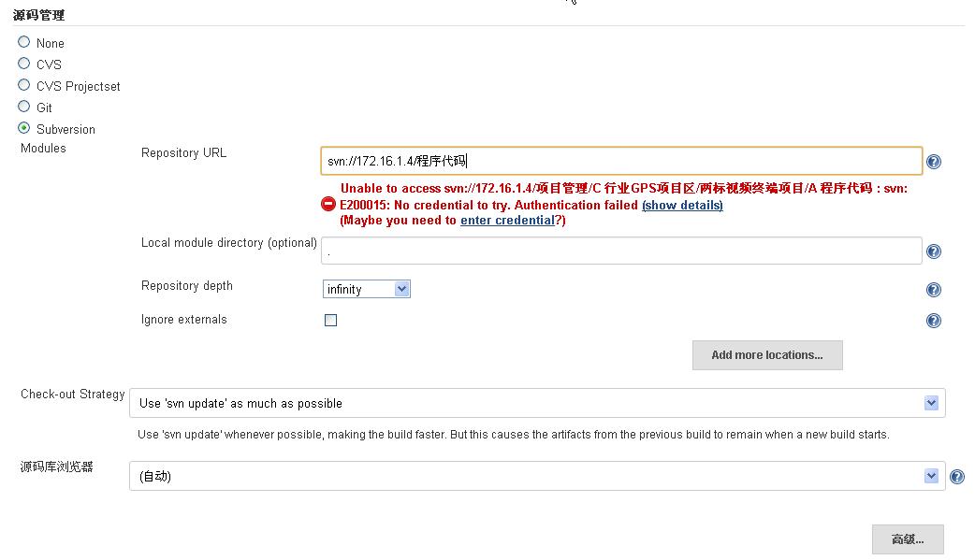Screen dimensions: 975x560
Task: Expand the Check-out Strategy dropdown
Action: (537, 403)
